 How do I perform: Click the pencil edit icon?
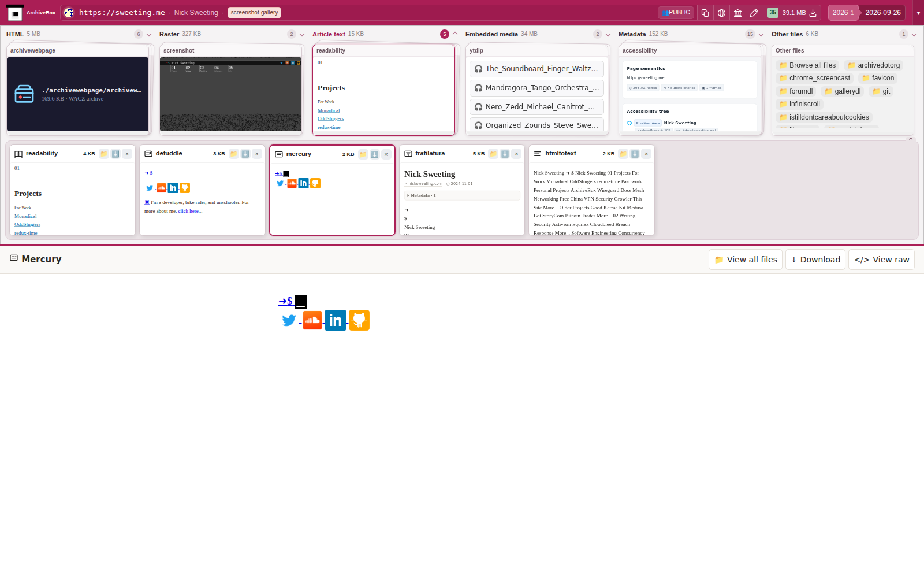click(x=754, y=13)
